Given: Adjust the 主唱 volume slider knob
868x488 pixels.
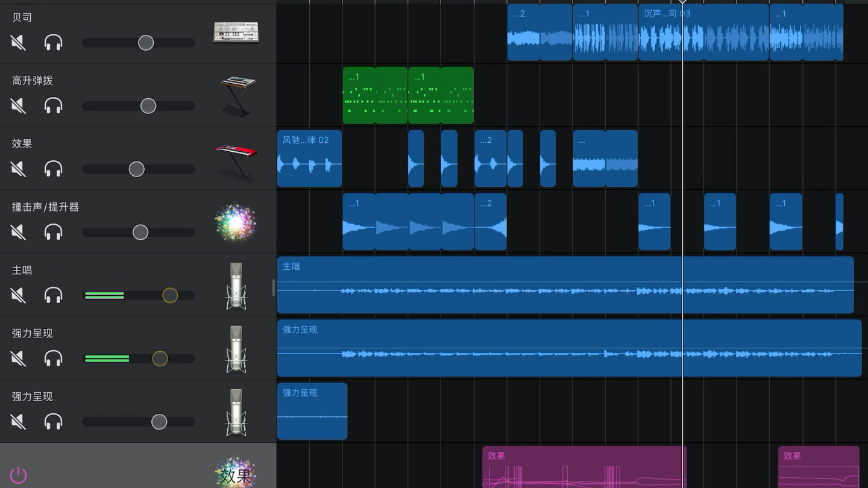Looking at the screenshot, I should [x=170, y=295].
